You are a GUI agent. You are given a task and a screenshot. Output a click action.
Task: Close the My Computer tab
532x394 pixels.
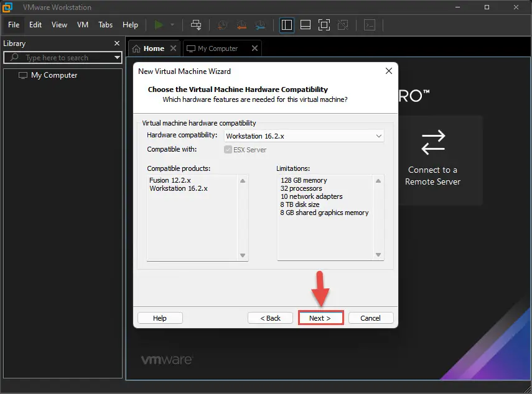255,48
